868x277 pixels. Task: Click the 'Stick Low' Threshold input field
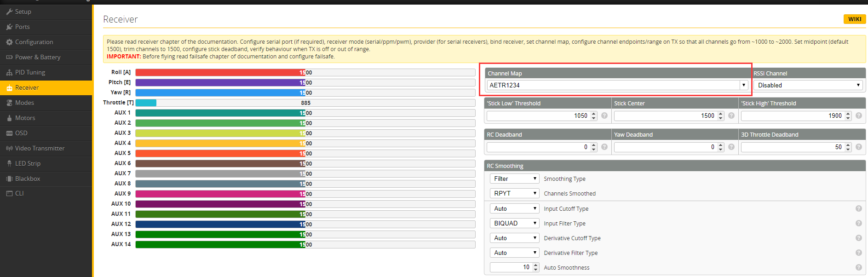click(537, 115)
